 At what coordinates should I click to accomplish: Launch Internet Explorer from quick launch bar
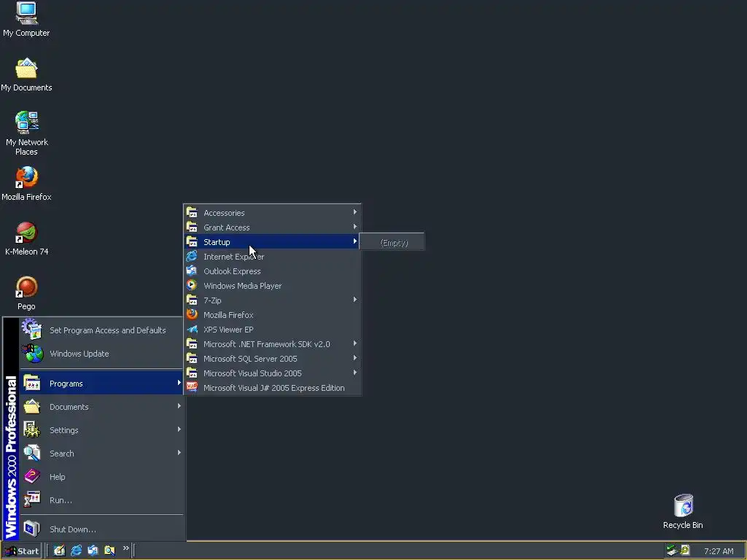(76, 551)
